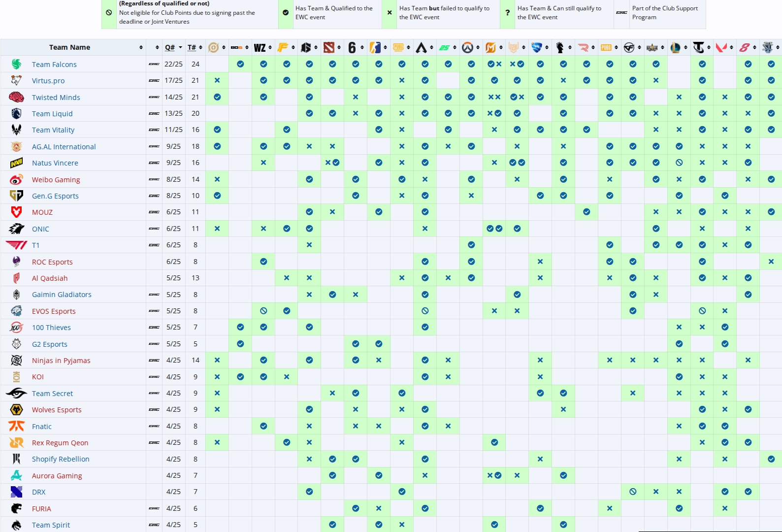
Task: Click the Fnatic logo
Action: click(x=16, y=426)
